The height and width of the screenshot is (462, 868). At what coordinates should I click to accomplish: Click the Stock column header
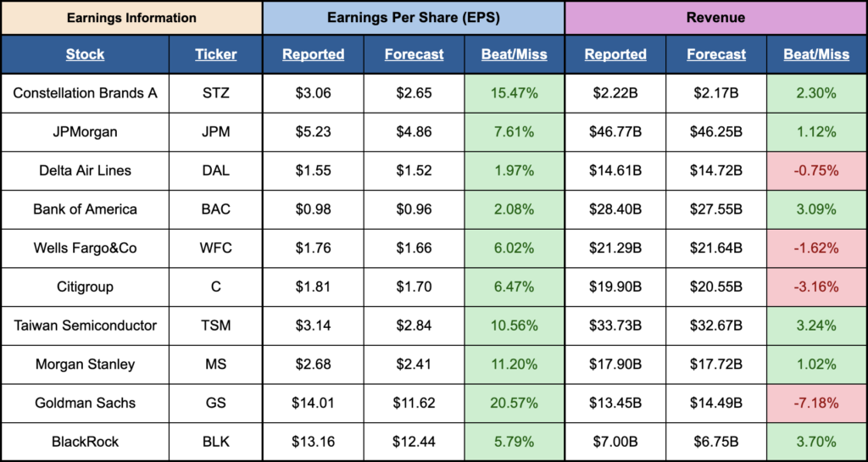coord(85,54)
